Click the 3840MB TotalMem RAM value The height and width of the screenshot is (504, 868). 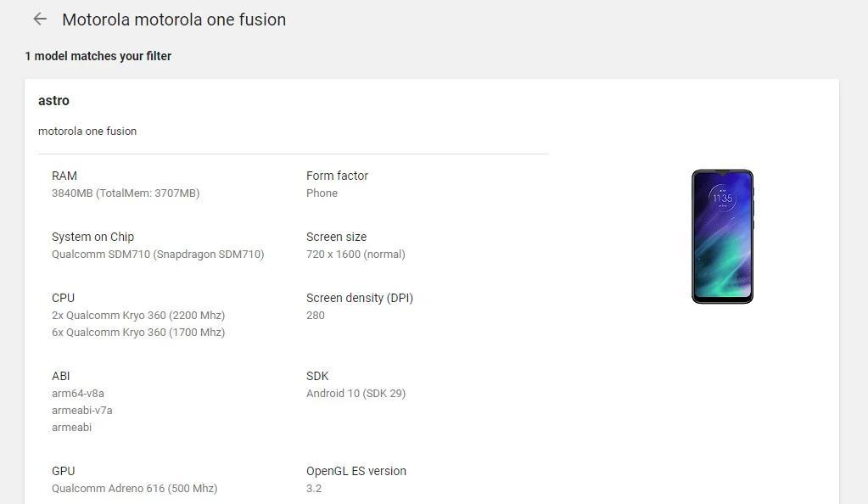pos(126,193)
